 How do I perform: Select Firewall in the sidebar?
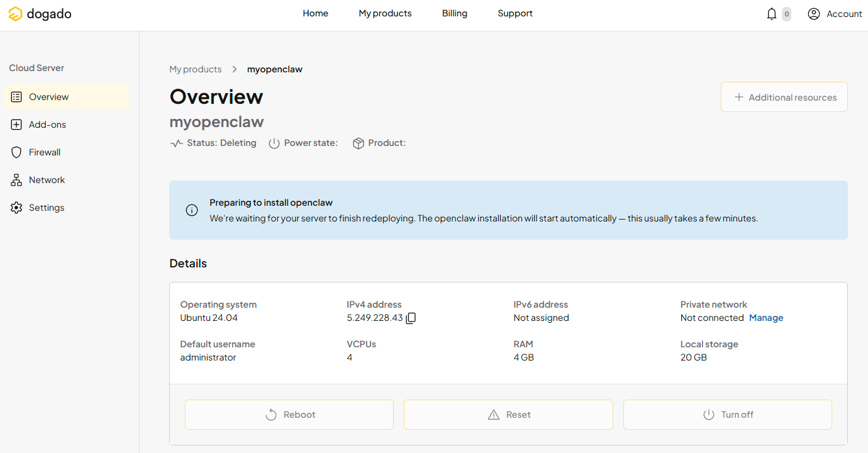66,152
